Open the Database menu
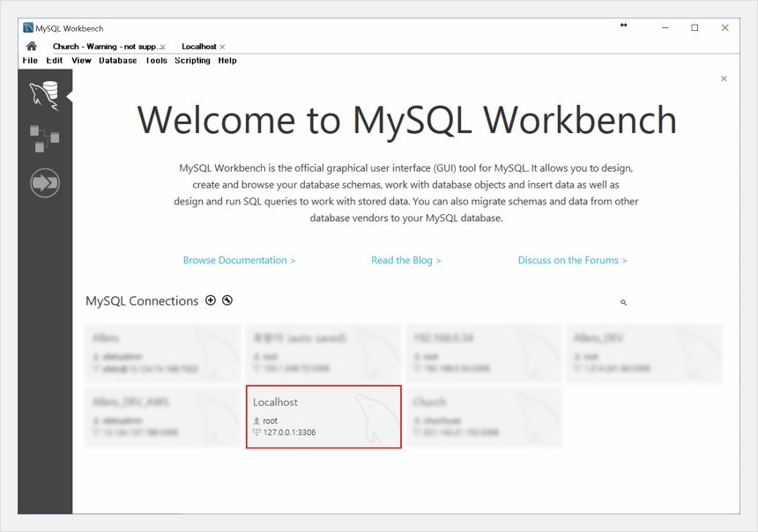The image size is (758, 532). click(117, 61)
